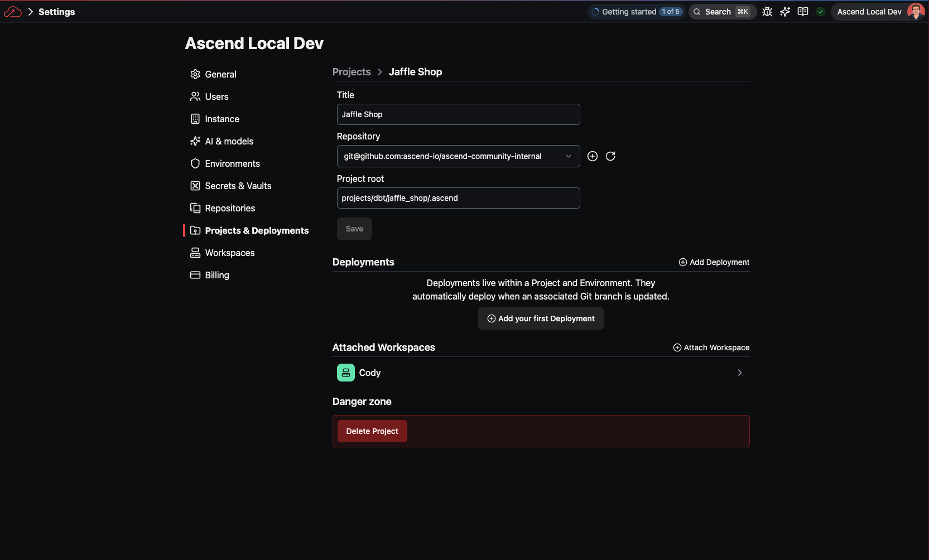Screen dimensions: 929x560
Task: Expand the Cody workspace row chevron
Action: pos(739,373)
